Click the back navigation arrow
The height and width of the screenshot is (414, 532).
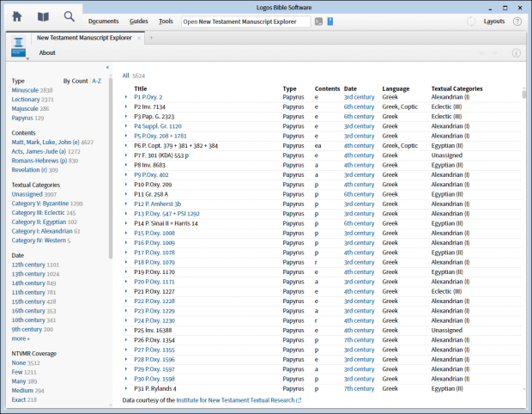pos(482,53)
